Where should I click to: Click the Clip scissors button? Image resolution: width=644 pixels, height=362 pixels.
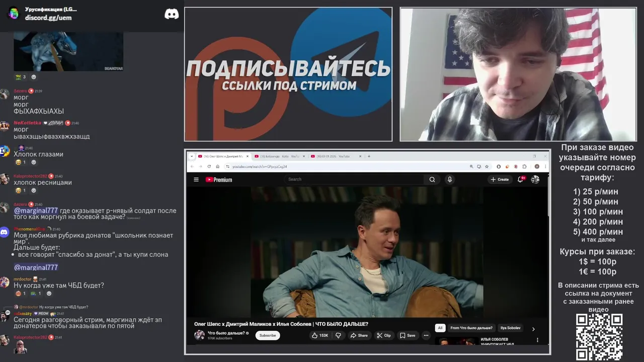[x=384, y=335]
